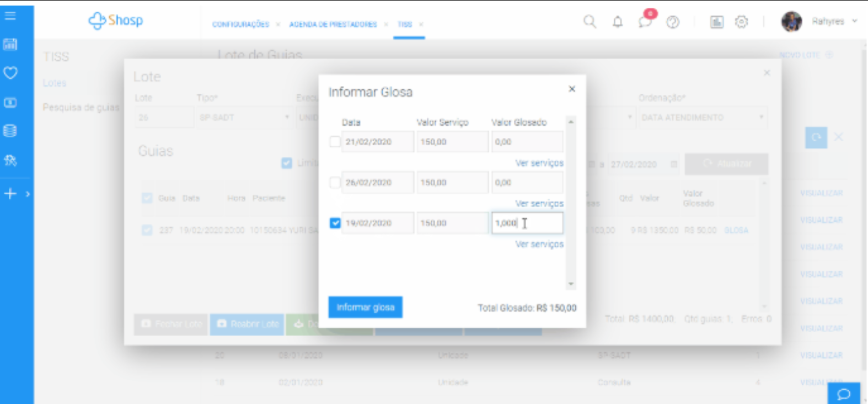
Task: Open the database stack icon in sidebar
Action: pyautogui.click(x=10, y=131)
